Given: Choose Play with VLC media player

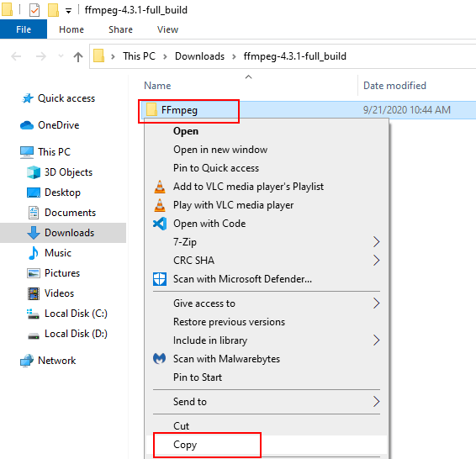Looking at the screenshot, I should pyautogui.click(x=267, y=205).
